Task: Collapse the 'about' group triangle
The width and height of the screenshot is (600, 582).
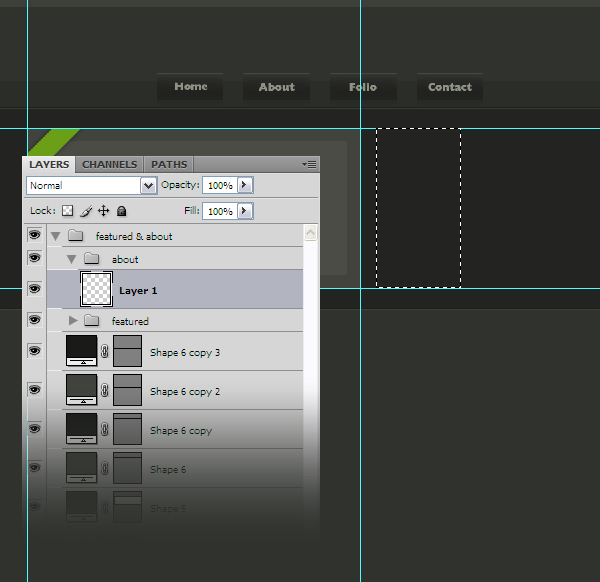Action: 72,259
